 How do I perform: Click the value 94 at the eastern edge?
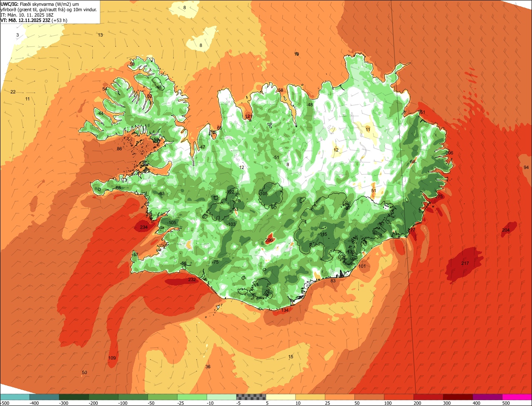tap(527, 167)
